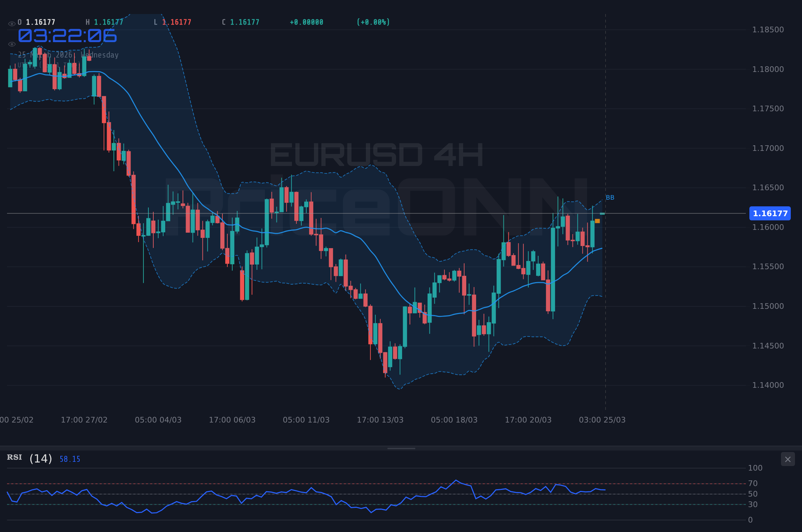Click the BB label on the chart
The image size is (802, 532).
[x=610, y=198]
